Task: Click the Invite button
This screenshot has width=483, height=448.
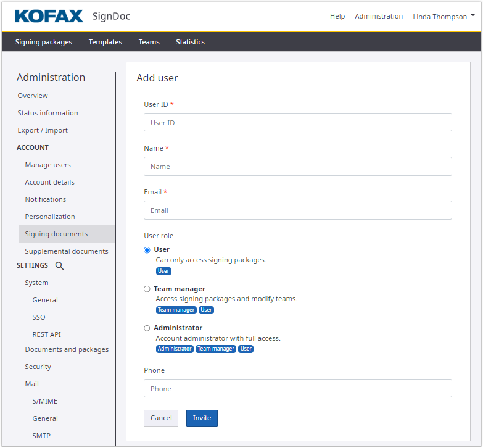Action: pyautogui.click(x=202, y=418)
